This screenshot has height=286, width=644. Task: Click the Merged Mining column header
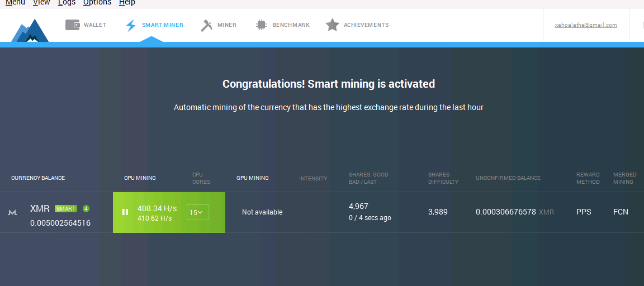[x=624, y=178]
